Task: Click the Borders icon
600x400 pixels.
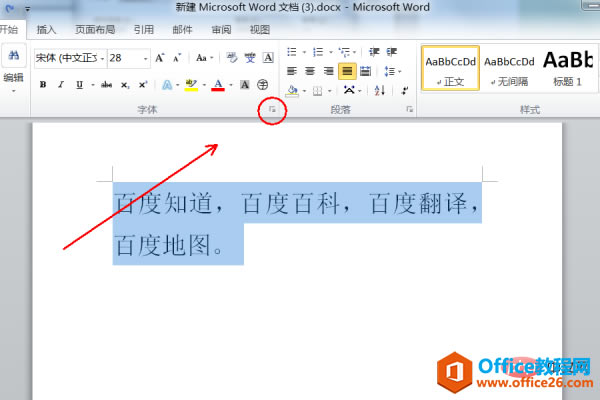Action: click(x=317, y=91)
